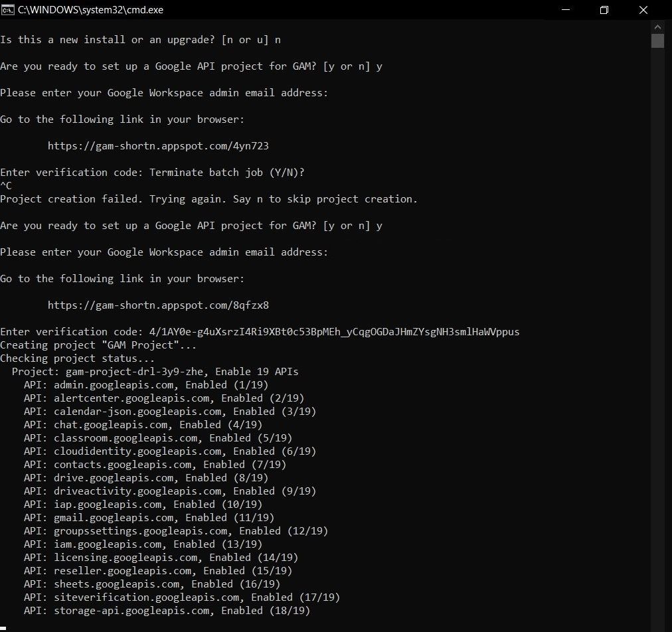Close the command prompt window
This screenshot has height=632, width=672.
pos(643,10)
